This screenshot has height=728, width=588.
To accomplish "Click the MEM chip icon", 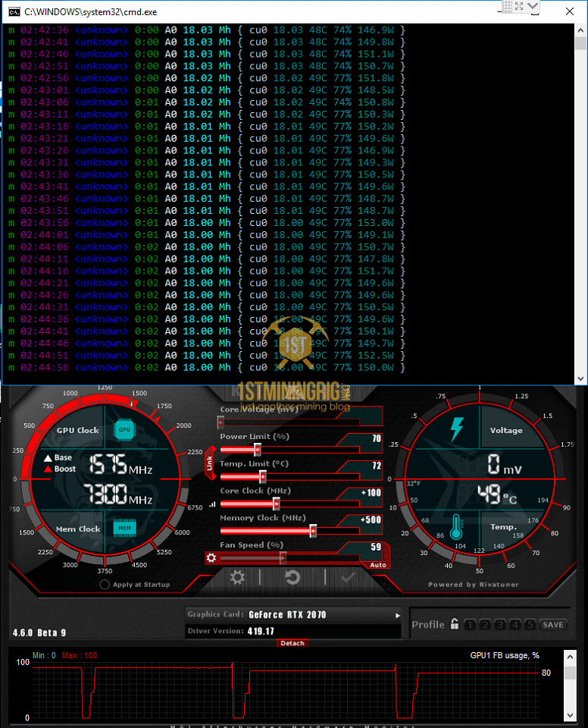I will point(124,528).
